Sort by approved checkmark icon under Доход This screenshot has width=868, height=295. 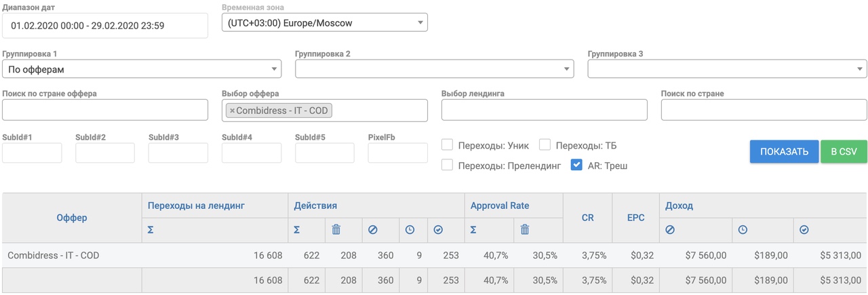click(x=804, y=231)
